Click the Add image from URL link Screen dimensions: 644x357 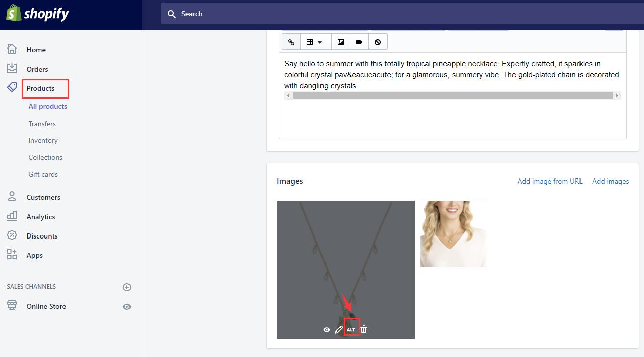coord(549,181)
